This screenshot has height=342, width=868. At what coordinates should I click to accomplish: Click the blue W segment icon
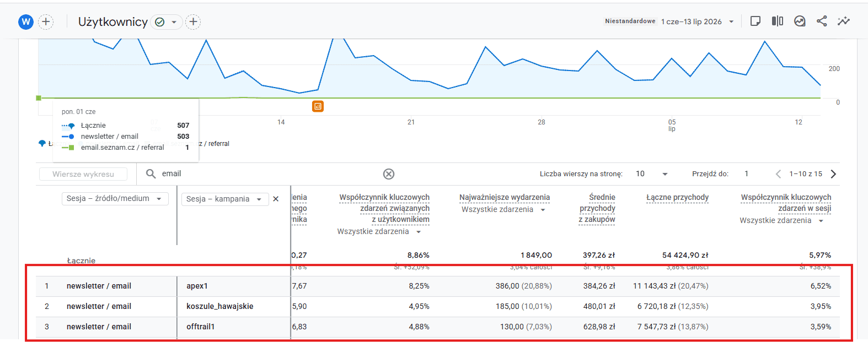(26, 22)
